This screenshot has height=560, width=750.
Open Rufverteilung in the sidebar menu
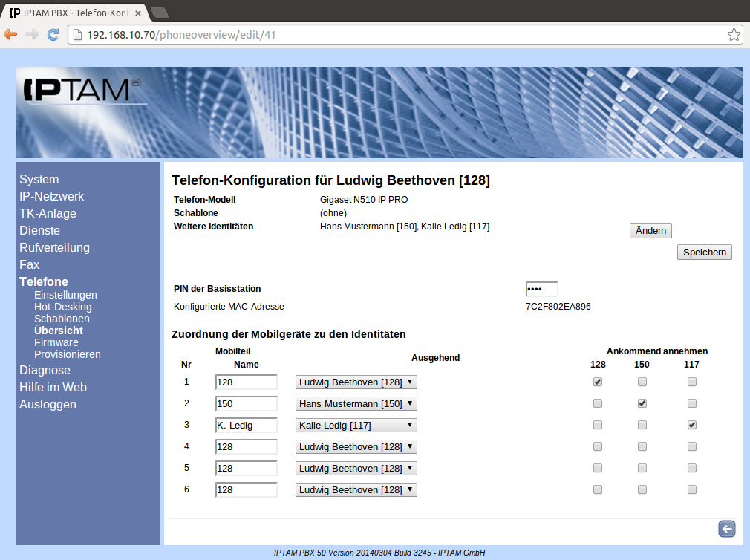tap(54, 247)
